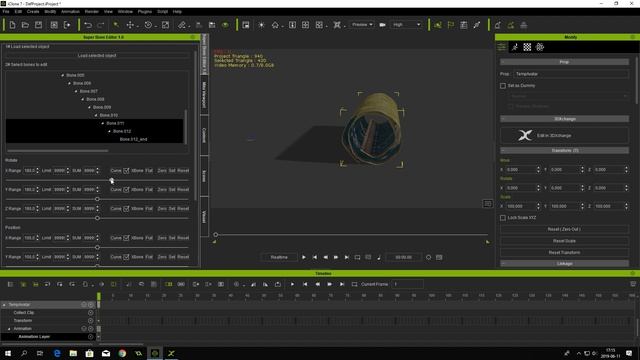The image size is (640, 360).
Task: Toggle Curve checkbox for Rotate X Range
Action: 126,171
